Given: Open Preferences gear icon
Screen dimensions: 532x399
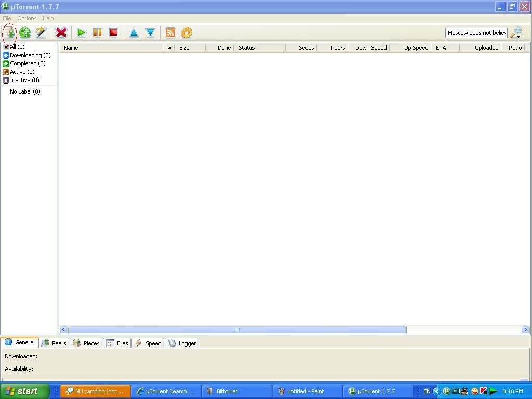Looking at the screenshot, I should click(187, 33).
